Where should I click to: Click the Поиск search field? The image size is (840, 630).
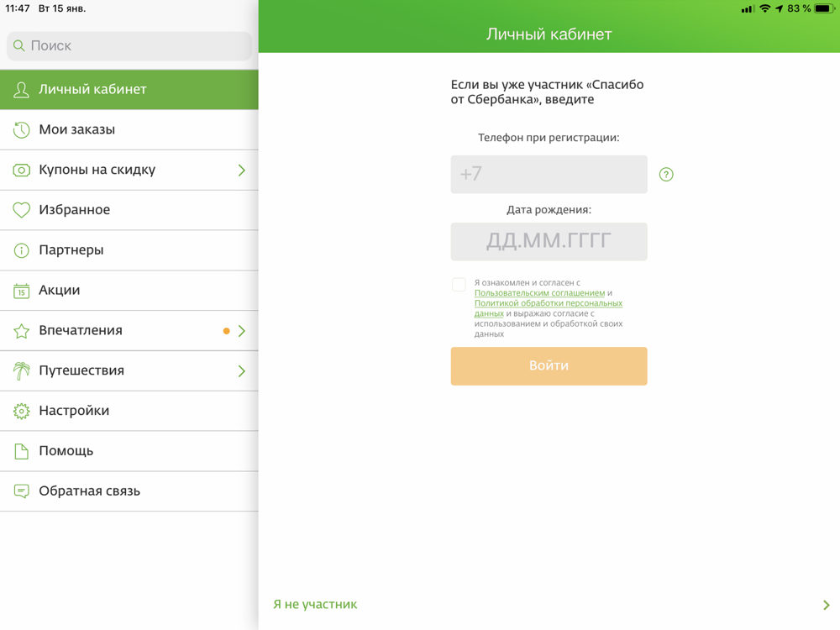(x=129, y=45)
